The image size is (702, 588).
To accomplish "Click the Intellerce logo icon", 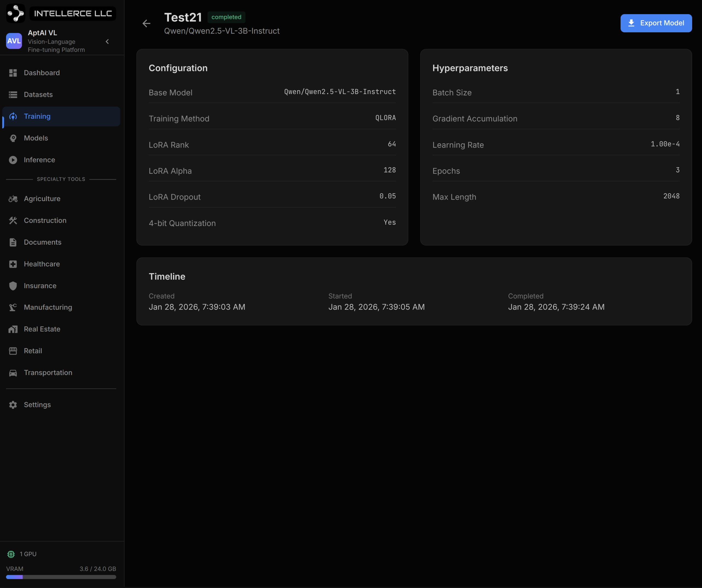I will 16,13.
